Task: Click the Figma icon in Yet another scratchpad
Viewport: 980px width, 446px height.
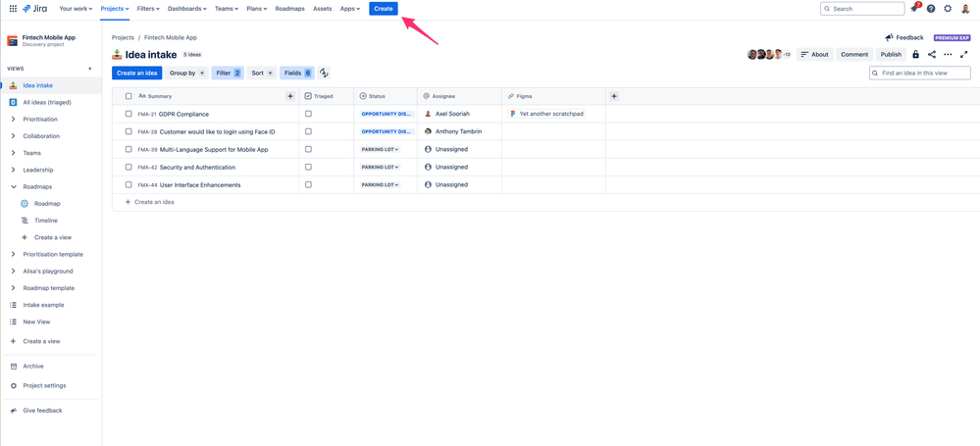Action: click(513, 115)
